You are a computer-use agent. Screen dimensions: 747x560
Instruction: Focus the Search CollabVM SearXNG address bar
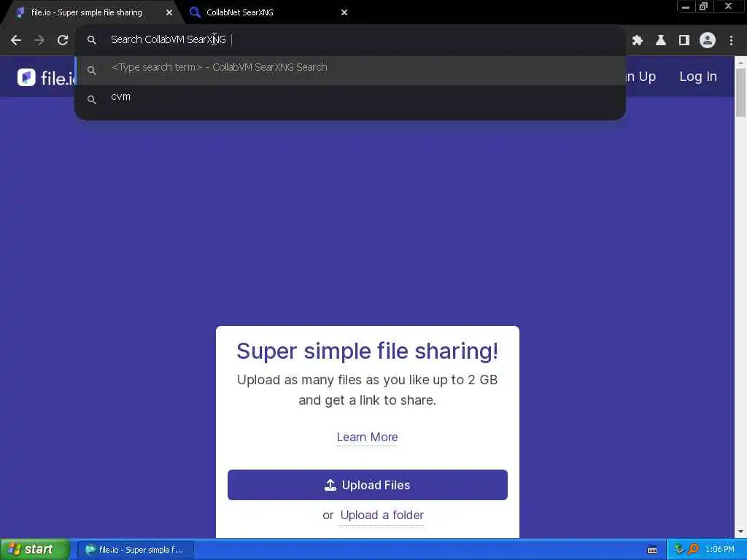pyautogui.click(x=350, y=40)
